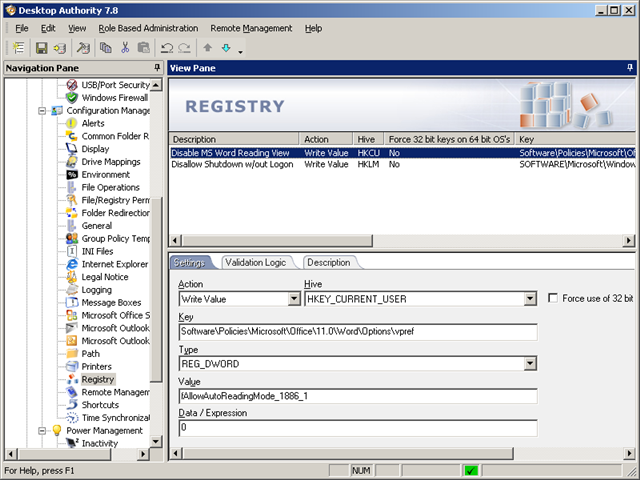The width and height of the screenshot is (640, 480).
Task: Select the Settings tab
Action: coord(189,262)
